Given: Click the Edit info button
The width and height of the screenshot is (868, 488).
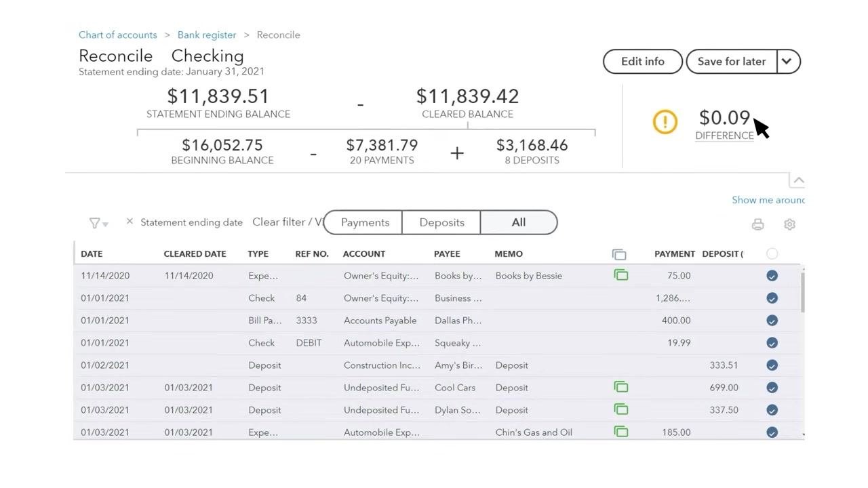Looking at the screenshot, I should tap(642, 61).
